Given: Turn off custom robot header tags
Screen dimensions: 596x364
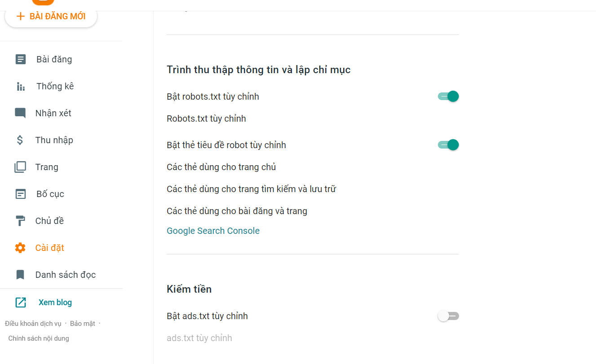Looking at the screenshot, I should [448, 145].
